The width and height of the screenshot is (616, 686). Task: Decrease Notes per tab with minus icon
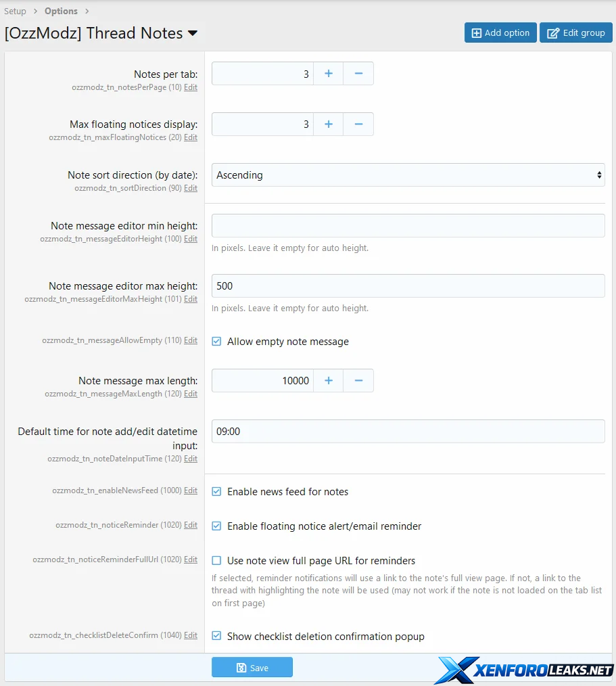358,74
